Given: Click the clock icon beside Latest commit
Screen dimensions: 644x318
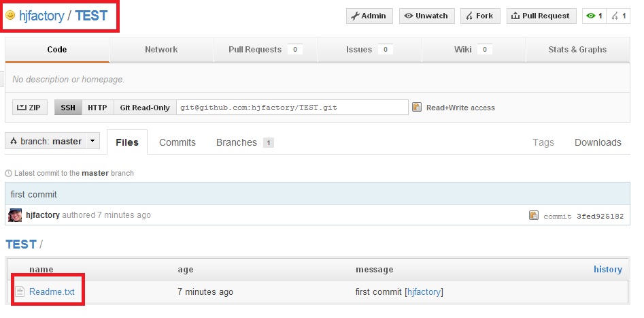Looking at the screenshot, I should point(8,173).
